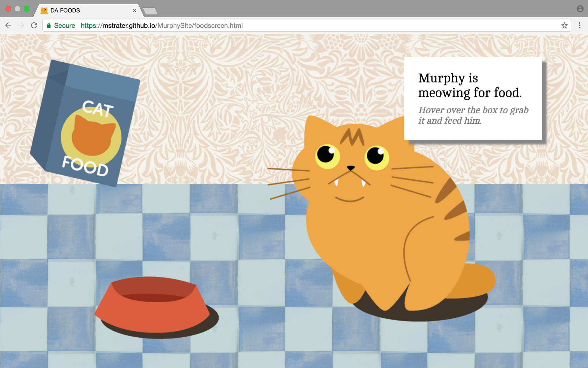Click the address bar URL
The height and width of the screenshot is (368, 588).
click(x=162, y=25)
